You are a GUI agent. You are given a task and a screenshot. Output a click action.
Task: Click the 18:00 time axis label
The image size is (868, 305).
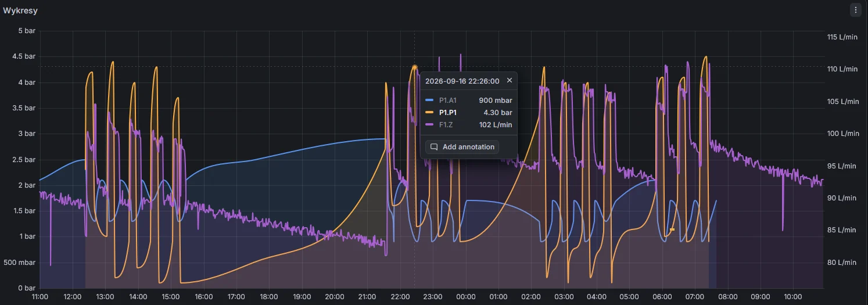point(269,296)
